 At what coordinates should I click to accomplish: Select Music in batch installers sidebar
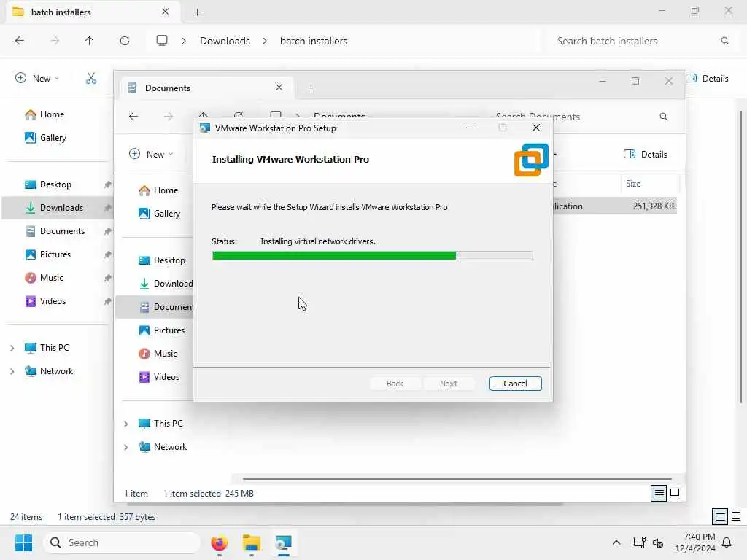pyautogui.click(x=52, y=278)
